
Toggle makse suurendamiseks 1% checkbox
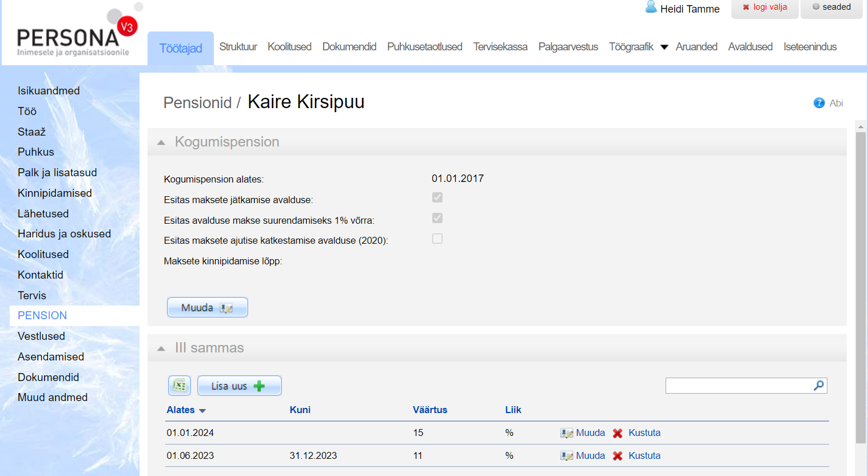tap(437, 218)
